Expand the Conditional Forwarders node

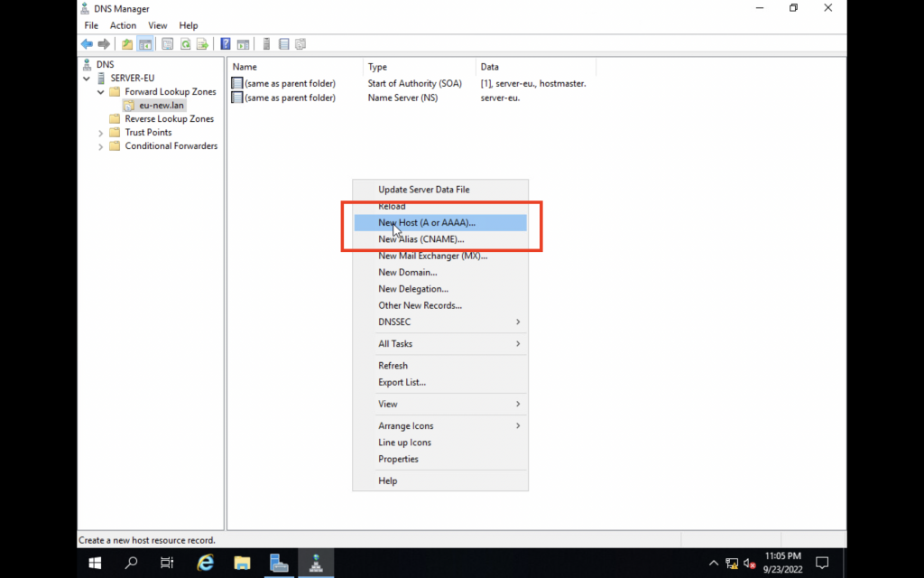[x=101, y=147]
